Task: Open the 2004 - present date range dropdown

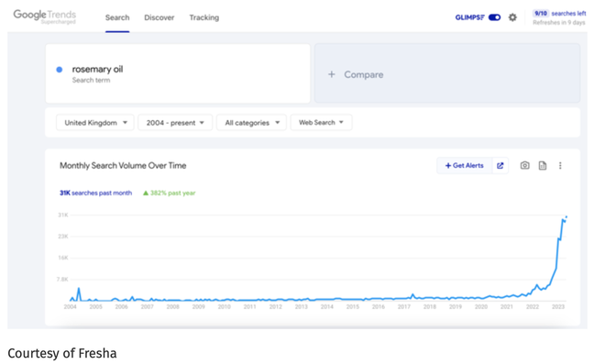Action: (175, 123)
